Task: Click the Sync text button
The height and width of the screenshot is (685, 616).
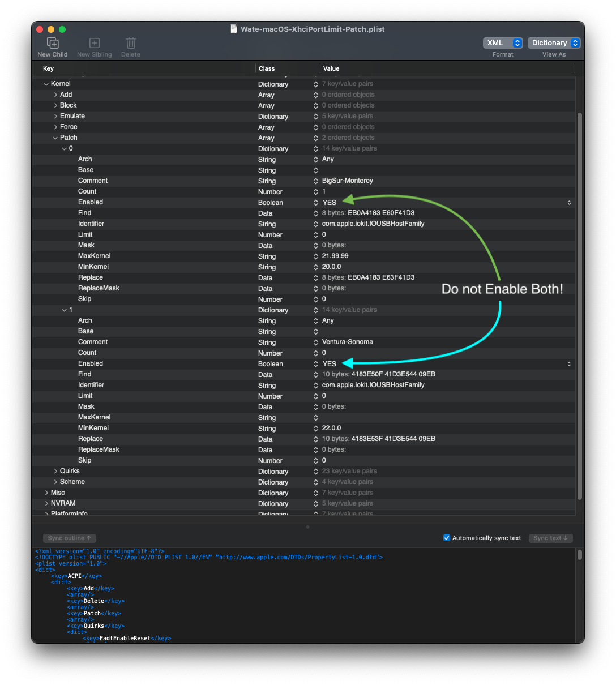Action: click(x=550, y=538)
